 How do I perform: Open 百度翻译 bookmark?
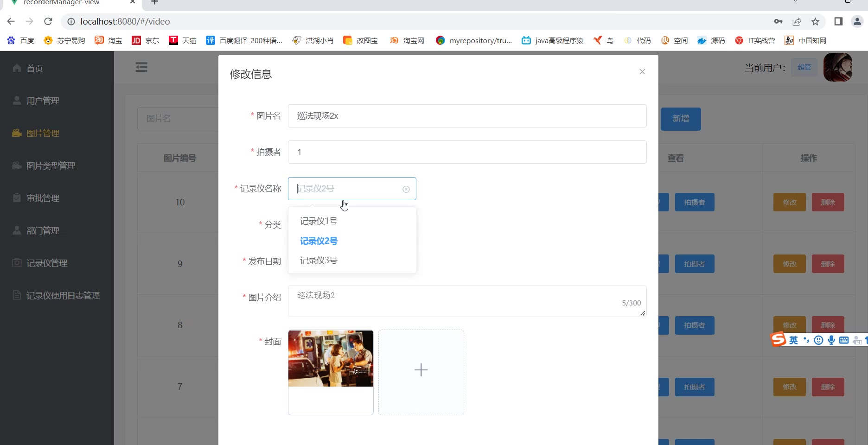pyautogui.click(x=244, y=40)
